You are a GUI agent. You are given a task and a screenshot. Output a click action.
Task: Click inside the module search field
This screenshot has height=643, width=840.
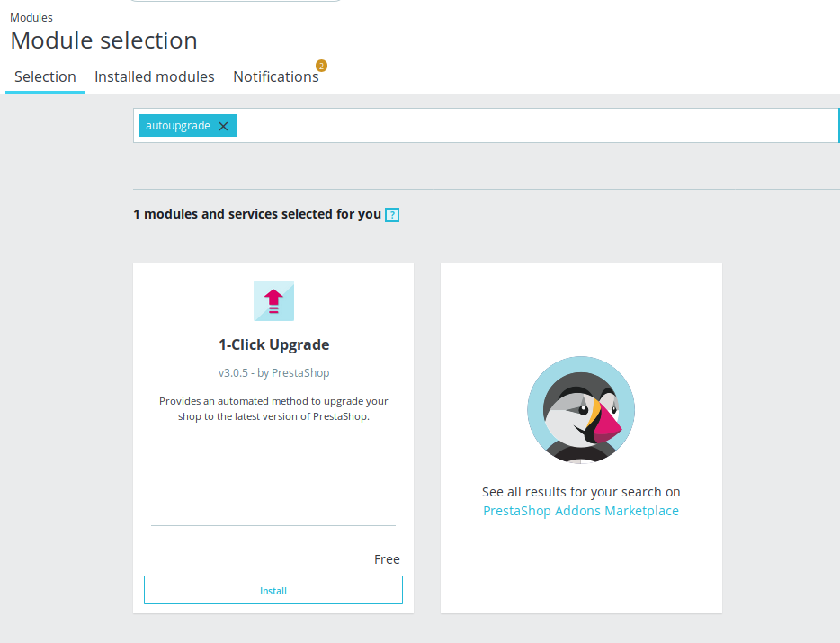click(x=536, y=125)
